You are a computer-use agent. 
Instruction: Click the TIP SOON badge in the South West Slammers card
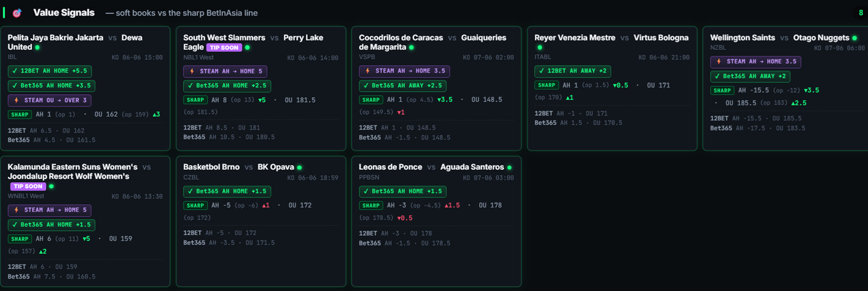224,47
